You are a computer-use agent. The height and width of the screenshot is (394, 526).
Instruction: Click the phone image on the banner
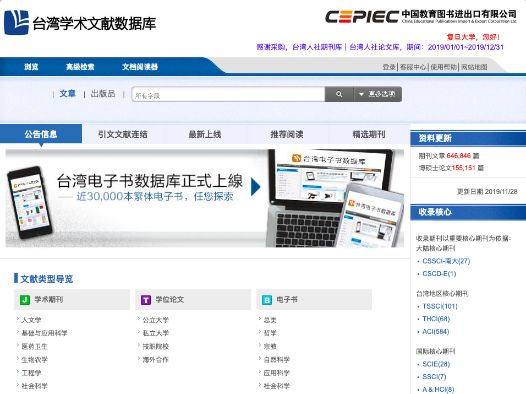click(30, 202)
